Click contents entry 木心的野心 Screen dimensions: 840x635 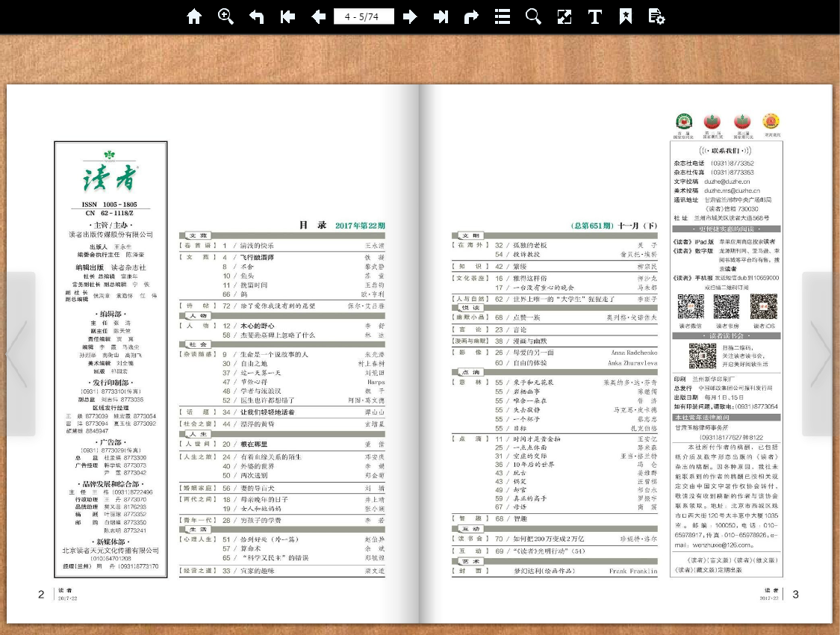point(257,326)
